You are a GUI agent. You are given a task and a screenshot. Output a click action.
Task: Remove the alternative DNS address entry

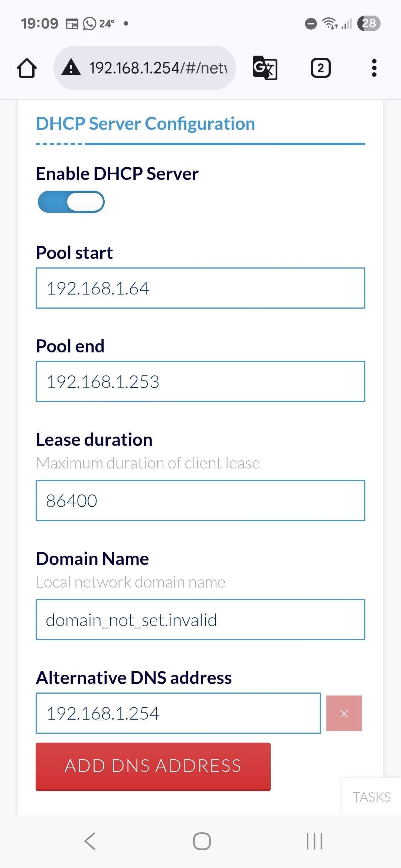click(344, 713)
